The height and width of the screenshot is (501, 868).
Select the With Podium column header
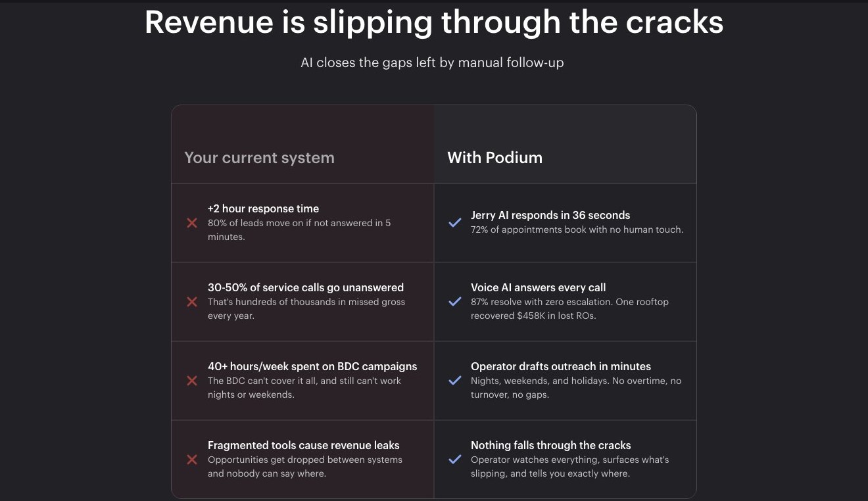point(495,158)
